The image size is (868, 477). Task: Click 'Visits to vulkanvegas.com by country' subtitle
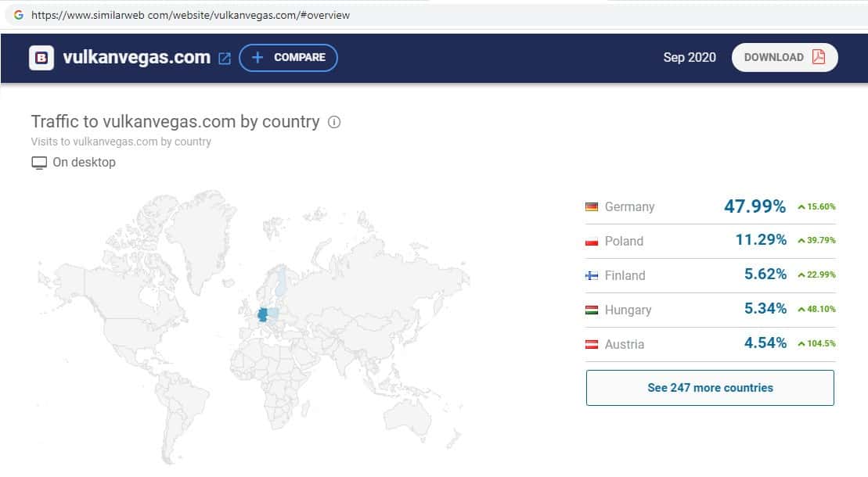tap(121, 142)
